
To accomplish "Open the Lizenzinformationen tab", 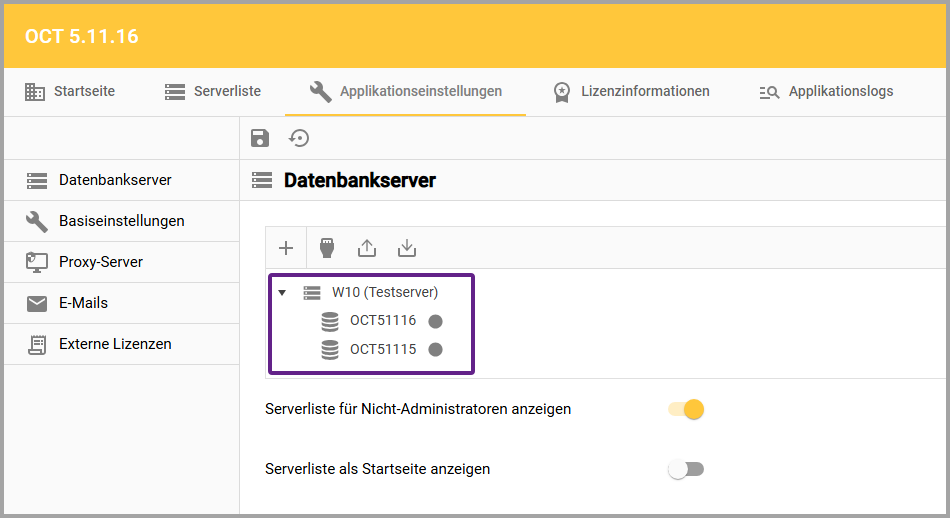I will (x=632, y=92).
